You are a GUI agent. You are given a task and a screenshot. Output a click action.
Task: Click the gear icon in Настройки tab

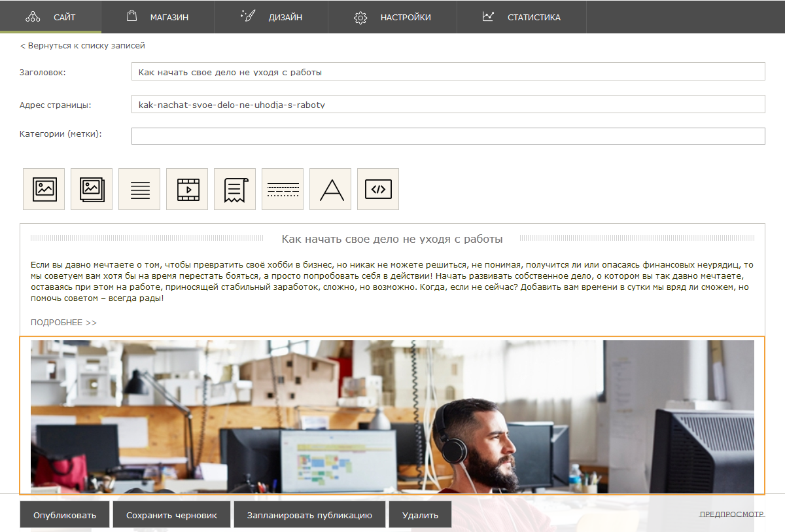click(x=360, y=18)
